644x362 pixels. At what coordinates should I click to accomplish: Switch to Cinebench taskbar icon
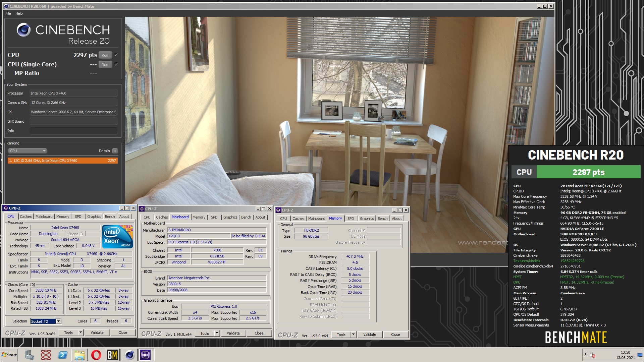129,355
